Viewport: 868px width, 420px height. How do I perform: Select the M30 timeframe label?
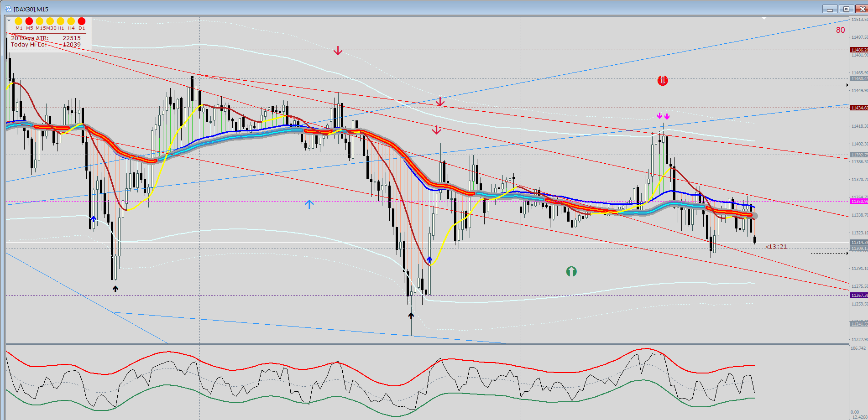[50, 28]
